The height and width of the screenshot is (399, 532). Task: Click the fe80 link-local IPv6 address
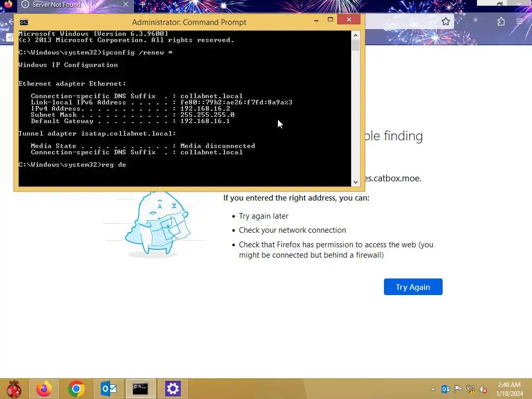tap(236, 102)
